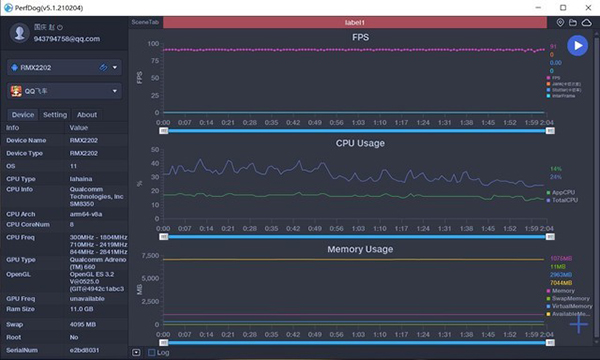Open the location pin icon
This screenshot has height=360, width=600.
click(x=560, y=23)
